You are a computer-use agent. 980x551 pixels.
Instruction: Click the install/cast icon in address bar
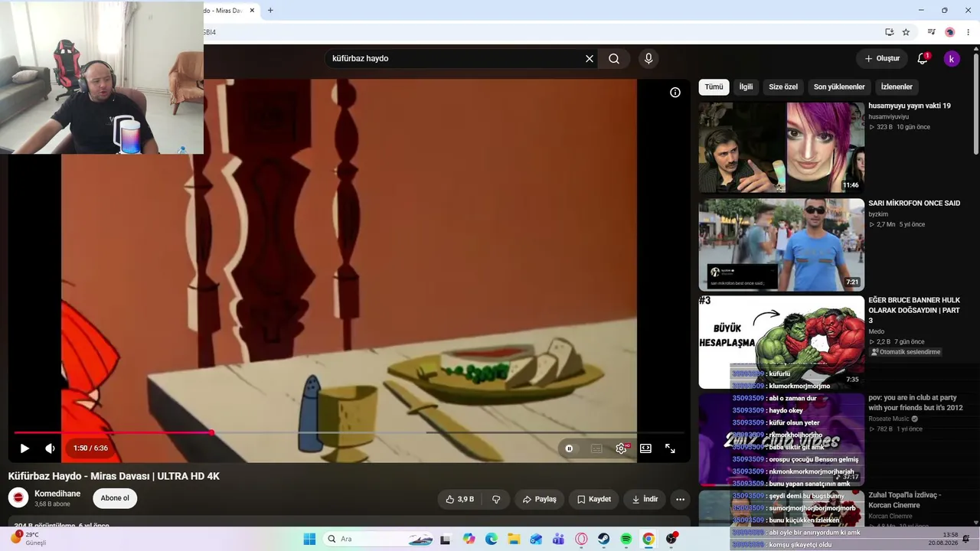(889, 32)
